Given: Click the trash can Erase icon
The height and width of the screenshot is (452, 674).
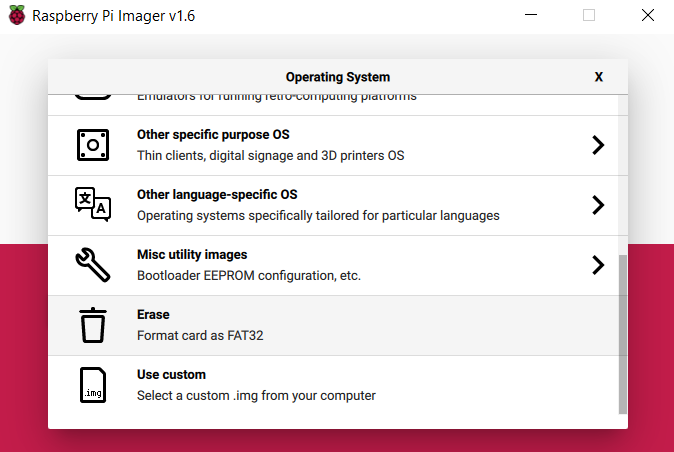Looking at the screenshot, I should pos(93,325).
